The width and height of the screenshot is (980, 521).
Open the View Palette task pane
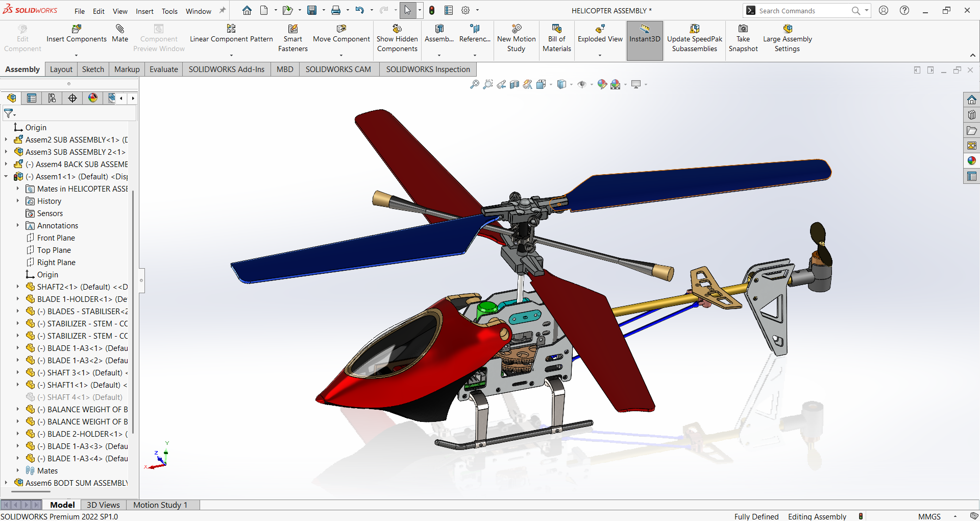coord(972,146)
